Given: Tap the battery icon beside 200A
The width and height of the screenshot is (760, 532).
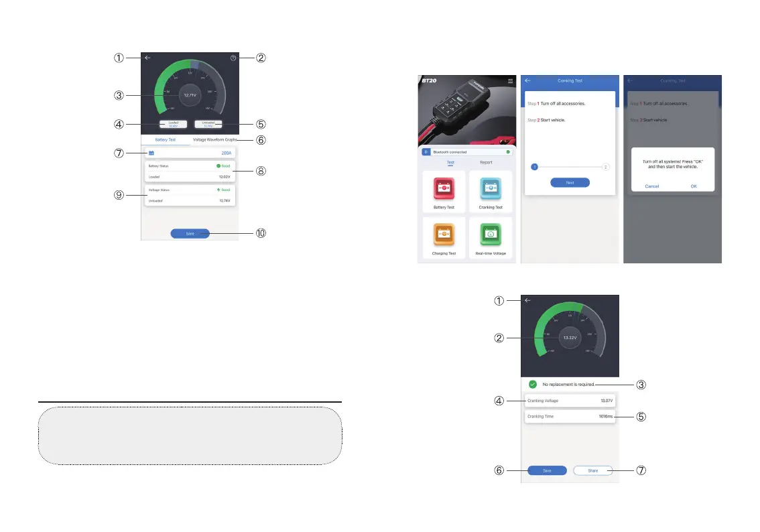Looking at the screenshot, I should [x=151, y=153].
